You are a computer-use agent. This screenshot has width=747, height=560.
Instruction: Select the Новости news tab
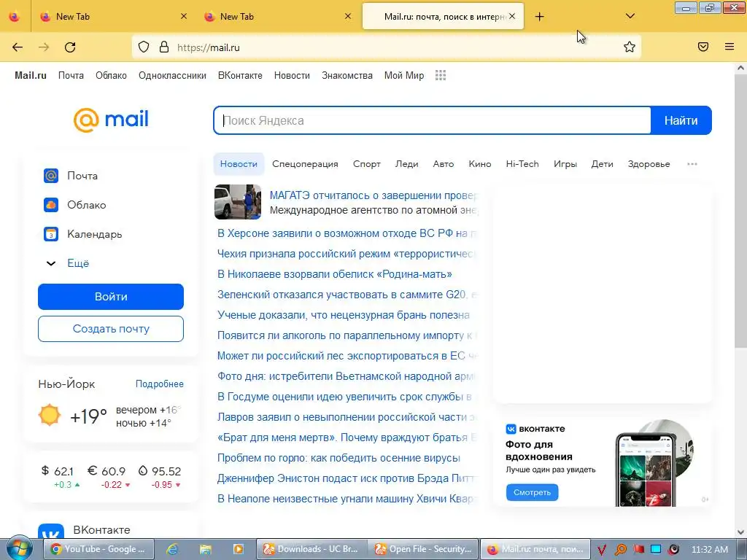coord(239,164)
